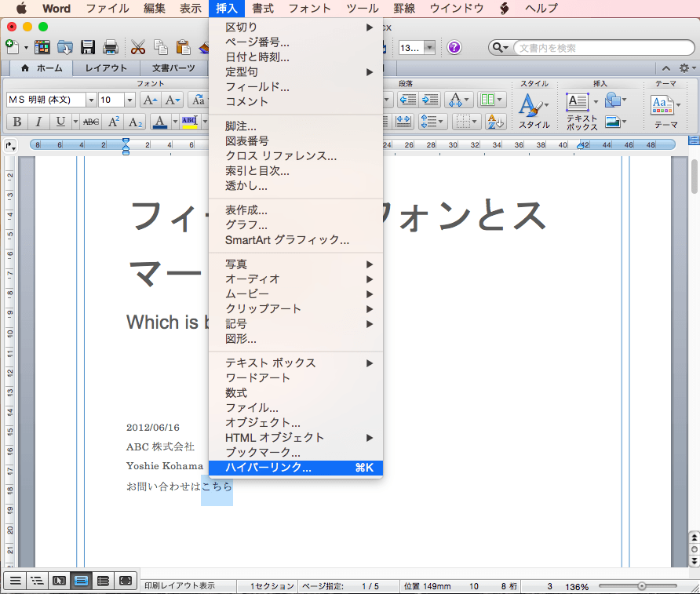Switch to draft view button
700x594 pixels.
point(15,581)
